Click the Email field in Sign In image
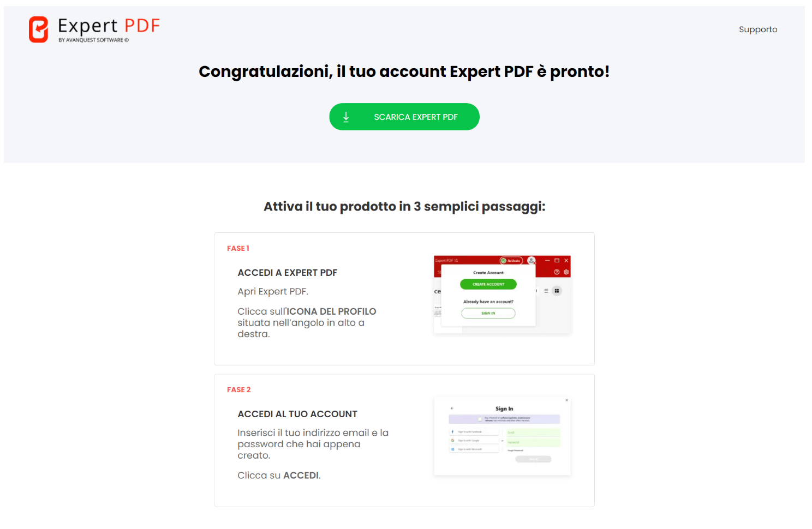Screen dimensions: 812x529 [x=533, y=432]
